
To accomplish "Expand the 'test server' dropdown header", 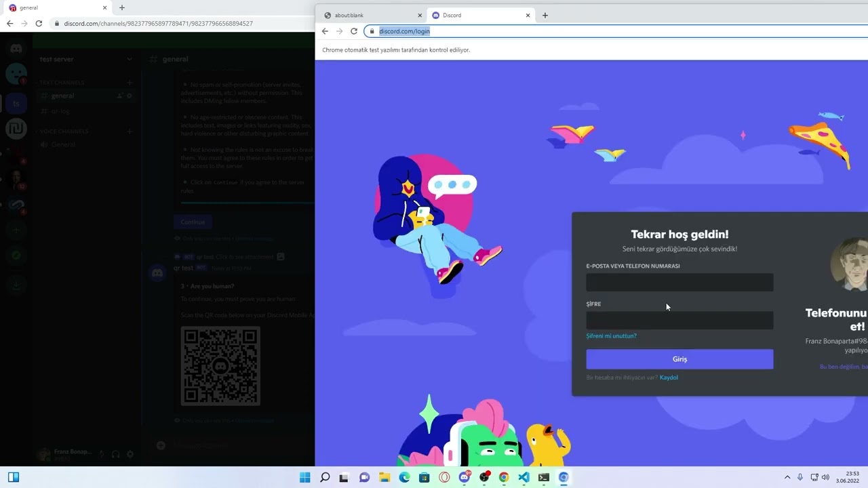I will [85, 59].
